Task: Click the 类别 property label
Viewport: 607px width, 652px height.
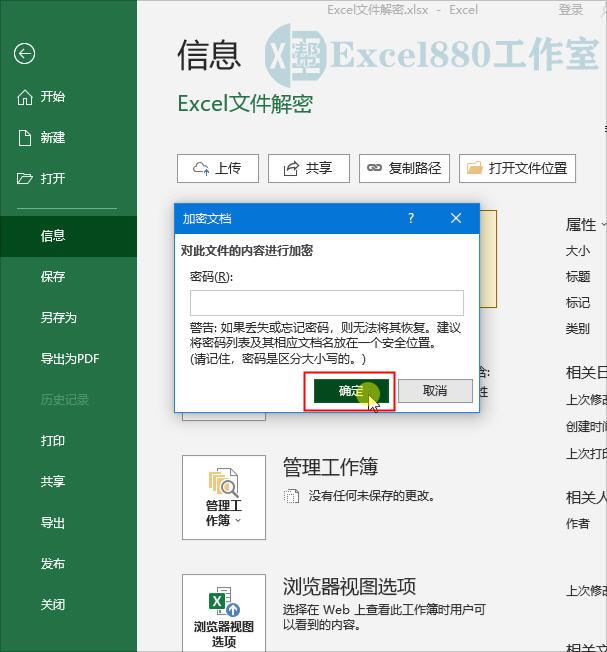Action: point(578,328)
